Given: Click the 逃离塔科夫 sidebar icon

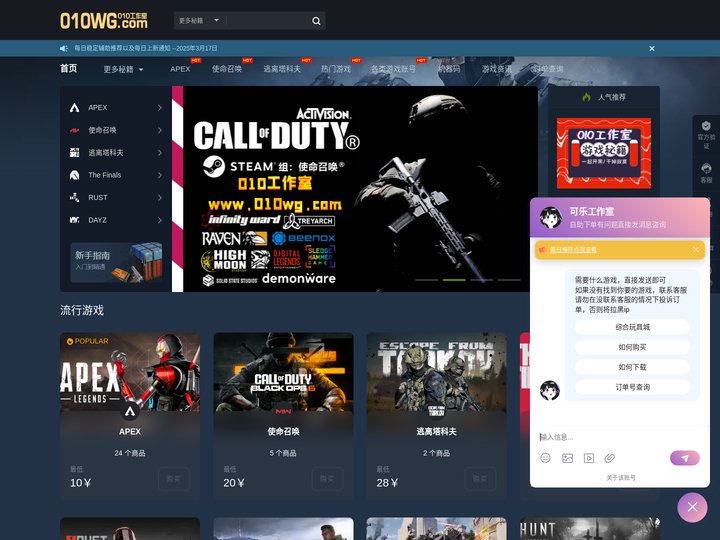Looking at the screenshot, I should 74,152.
